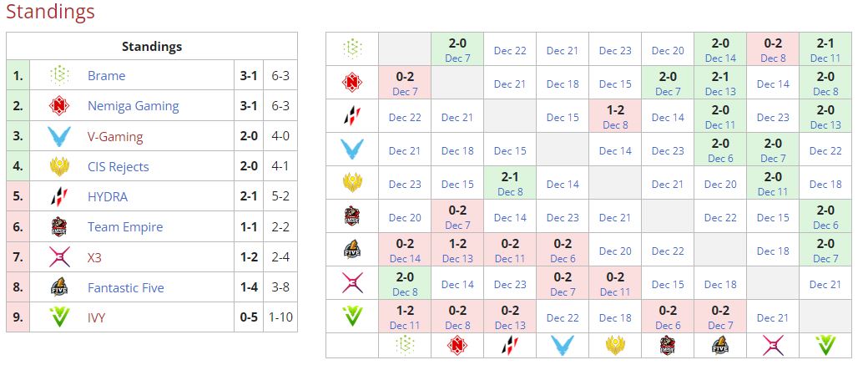Open the Brame team link

coord(106,76)
